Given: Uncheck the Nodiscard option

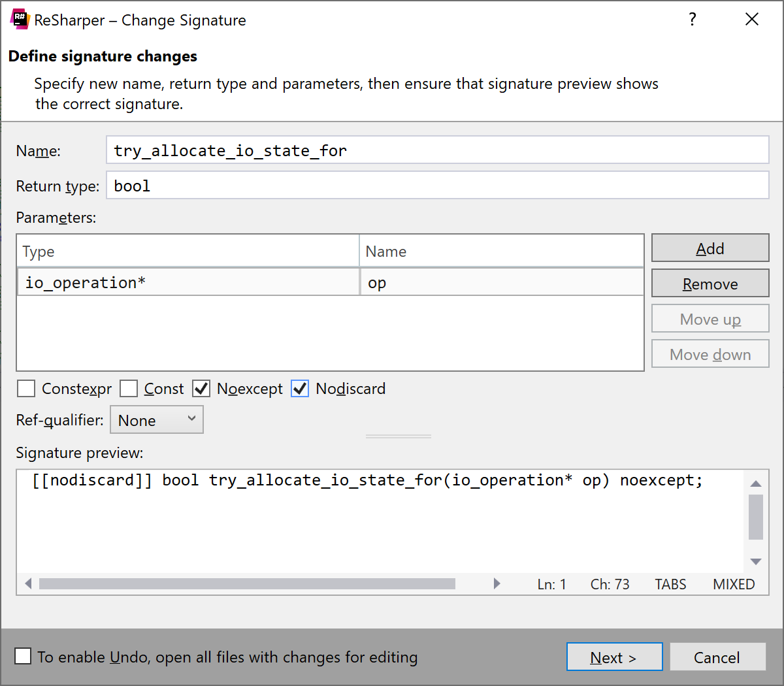Looking at the screenshot, I should coord(299,388).
